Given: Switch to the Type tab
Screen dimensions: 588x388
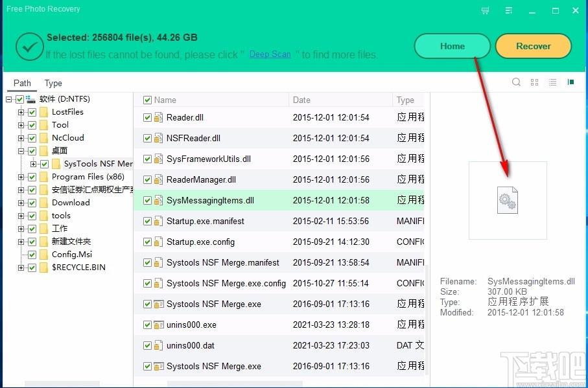Looking at the screenshot, I should (x=53, y=83).
